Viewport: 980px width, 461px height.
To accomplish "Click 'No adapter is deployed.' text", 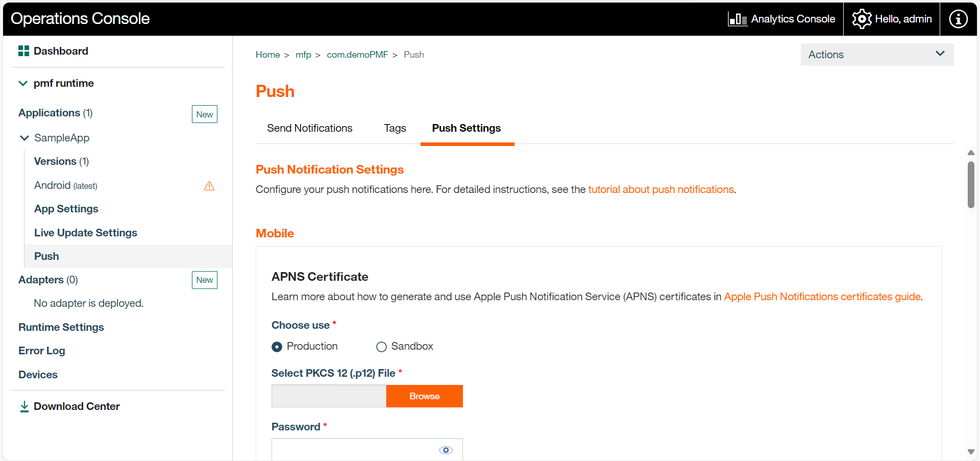I will click(89, 303).
